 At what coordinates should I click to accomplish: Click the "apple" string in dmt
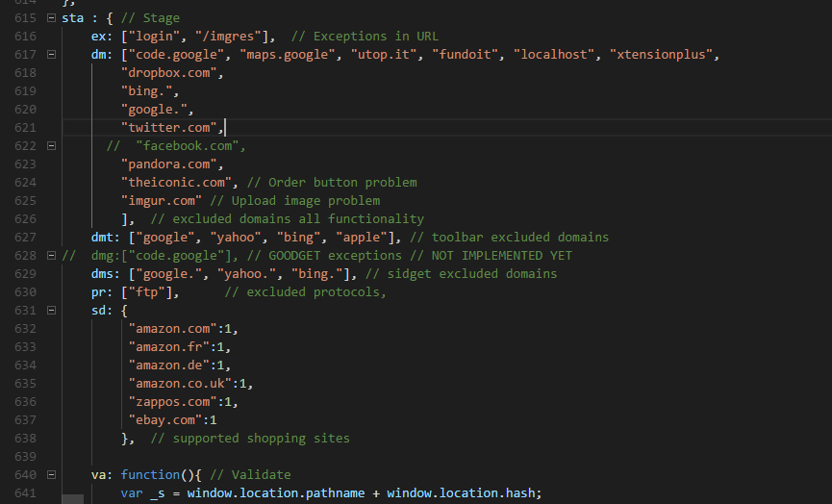point(362,238)
